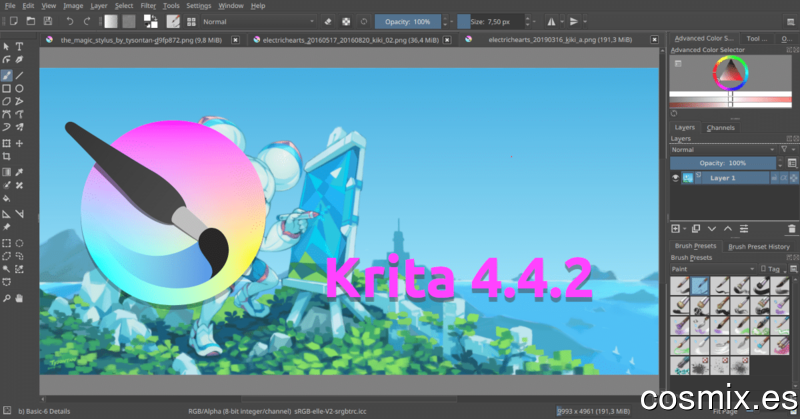The height and width of the screenshot is (419, 800).
Task: Toggle lock on Layer 1
Action: 774,178
